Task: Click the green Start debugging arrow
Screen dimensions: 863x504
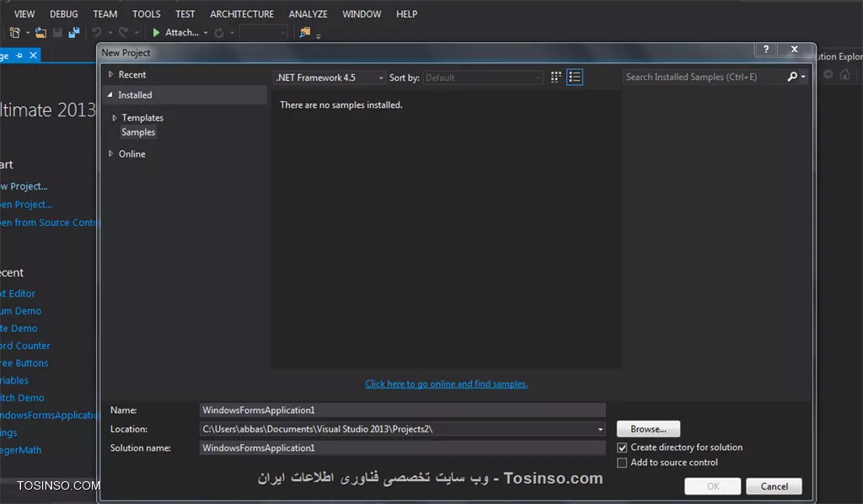Action: (x=156, y=33)
